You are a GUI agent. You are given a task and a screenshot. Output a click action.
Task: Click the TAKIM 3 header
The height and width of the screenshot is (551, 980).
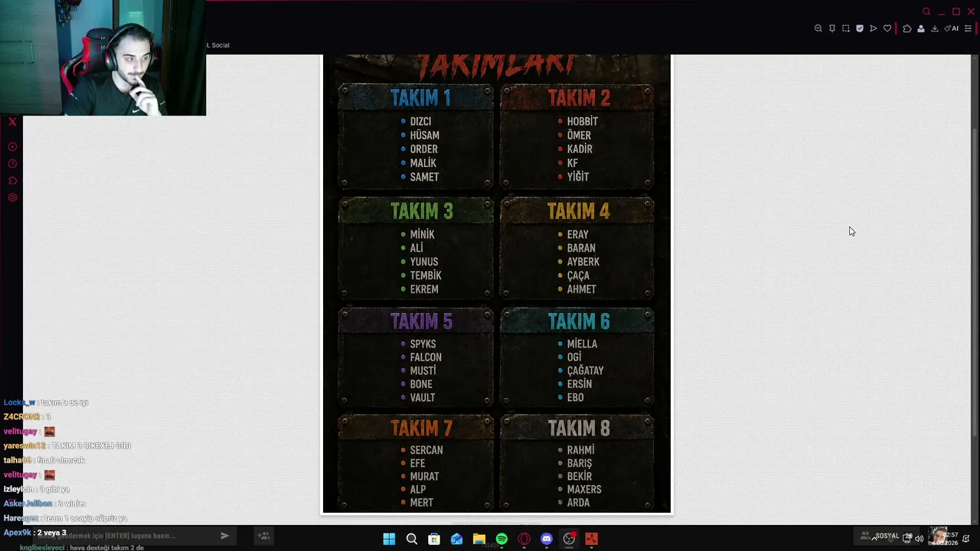422,211
